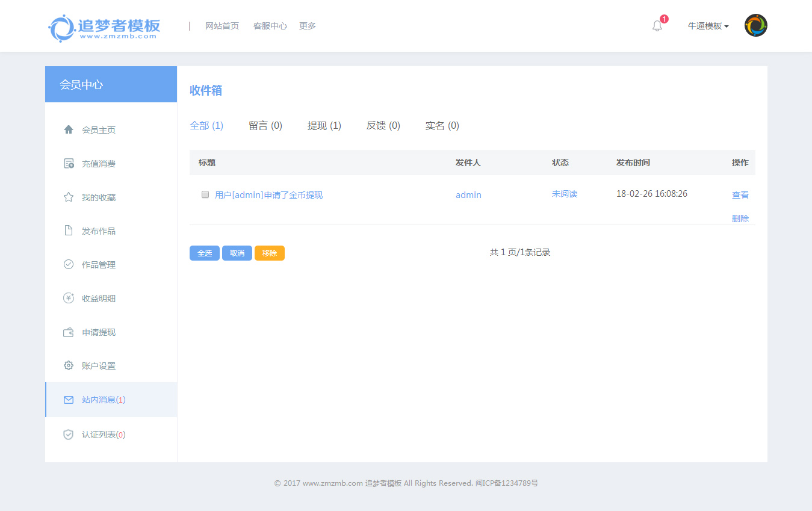This screenshot has height=511, width=812.
Task: Click the home icon beside 会员主页
Action: coord(69,130)
